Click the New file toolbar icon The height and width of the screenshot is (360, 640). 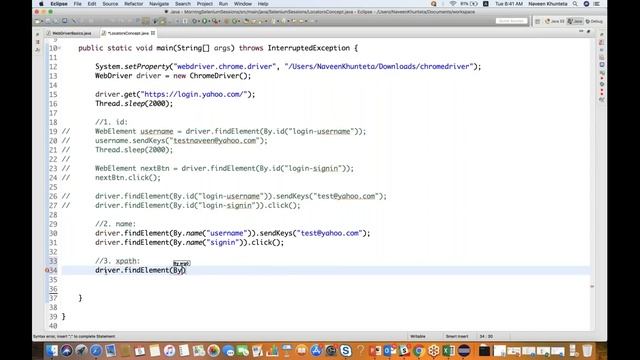click(37, 21)
